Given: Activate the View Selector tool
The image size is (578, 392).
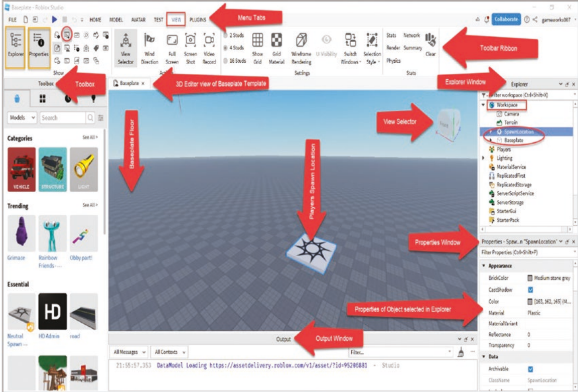Looking at the screenshot, I should [126, 49].
